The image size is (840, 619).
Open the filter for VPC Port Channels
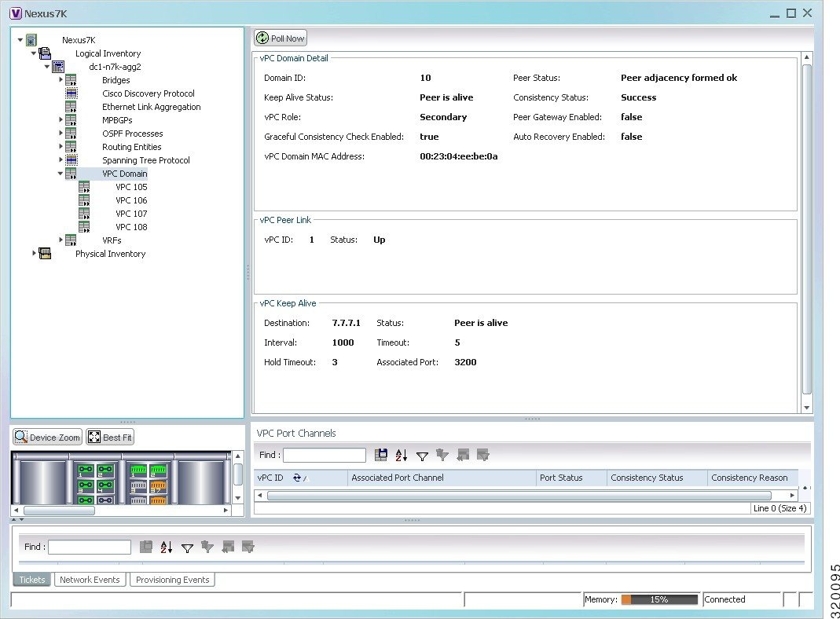tap(422, 456)
